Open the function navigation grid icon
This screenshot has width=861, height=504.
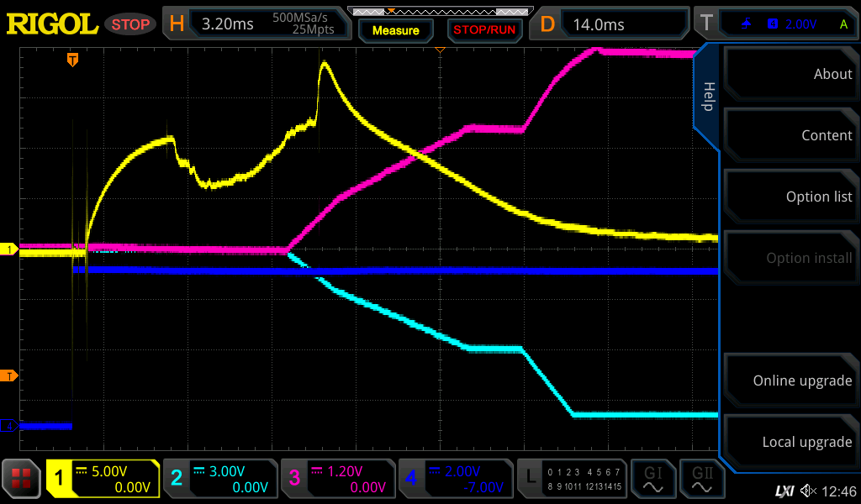pos(22,479)
